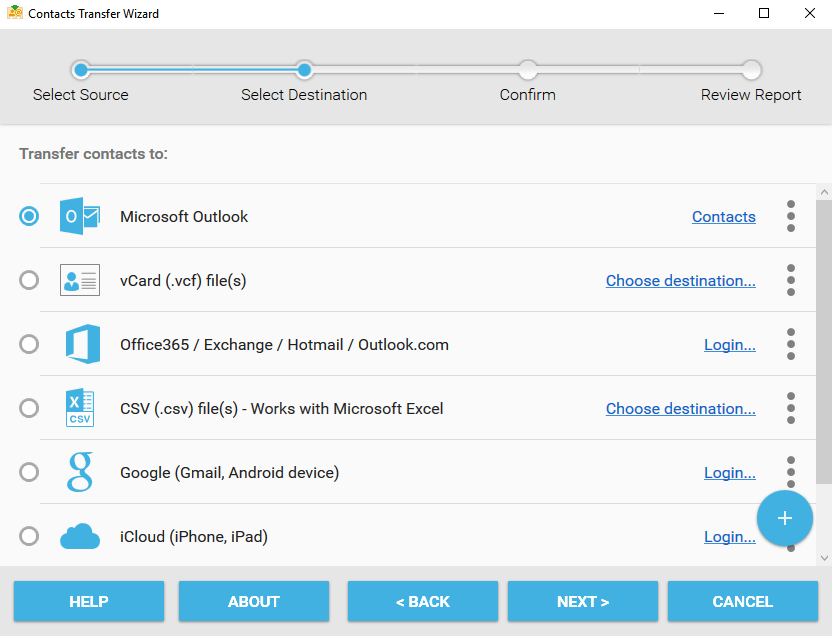Click the vCard (.vcf) file(s) label
The width and height of the screenshot is (832, 636).
[183, 281]
